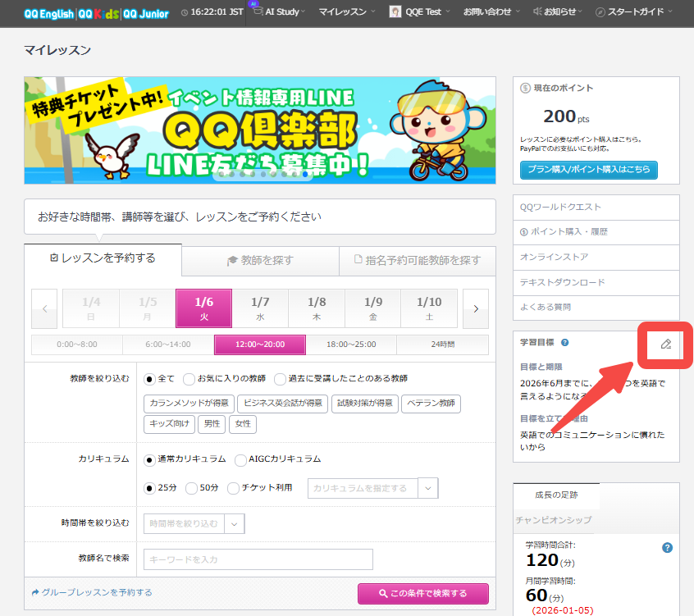Go to previous week with left arrow

[x=44, y=308]
